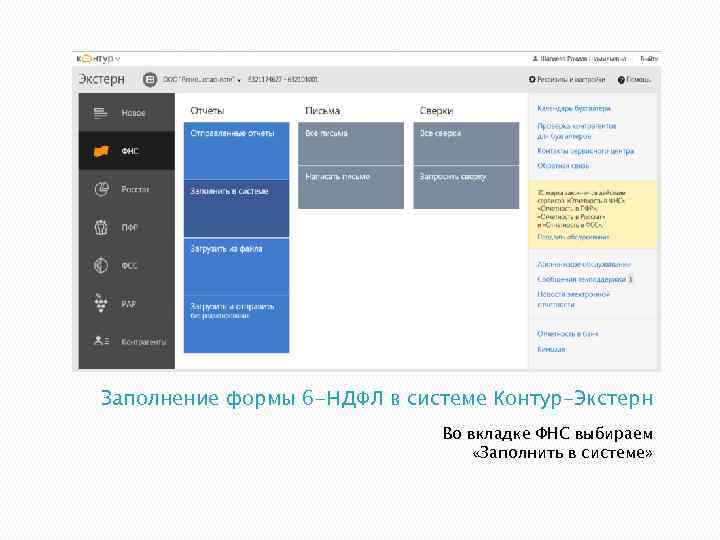Open Сообщения техподдержки link
This screenshot has height=540, width=720.
coord(582,279)
